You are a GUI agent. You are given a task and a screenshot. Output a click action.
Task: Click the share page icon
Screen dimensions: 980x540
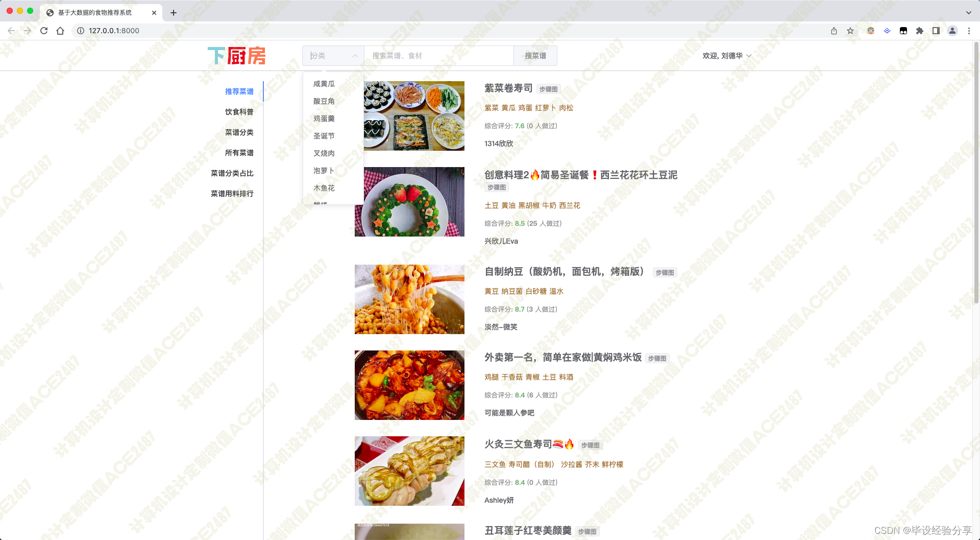834,31
